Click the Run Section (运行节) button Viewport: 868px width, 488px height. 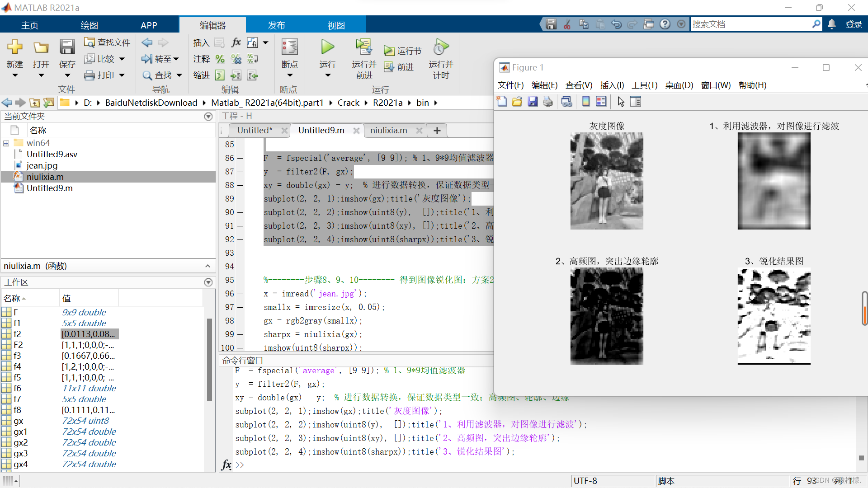(x=403, y=51)
